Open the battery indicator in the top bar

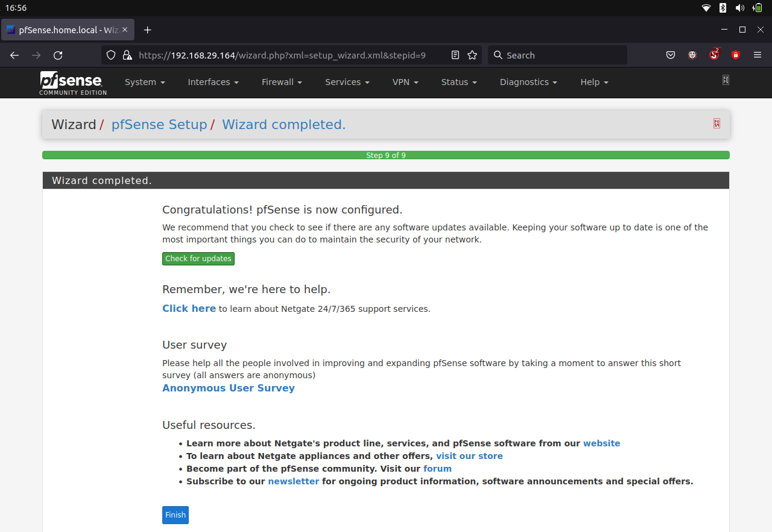click(x=757, y=8)
